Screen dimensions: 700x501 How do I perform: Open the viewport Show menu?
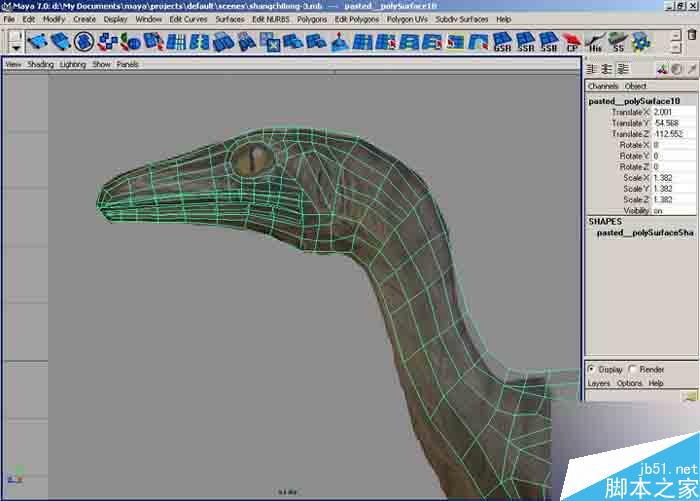point(101,64)
